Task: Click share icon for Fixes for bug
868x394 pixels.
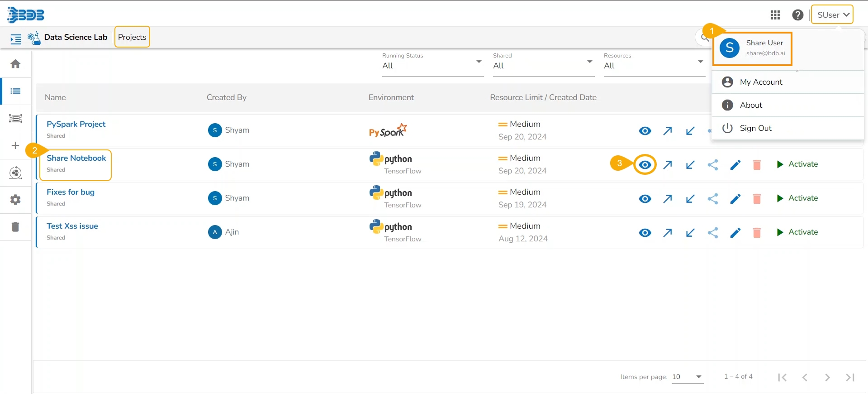Action: pyautogui.click(x=713, y=199)
